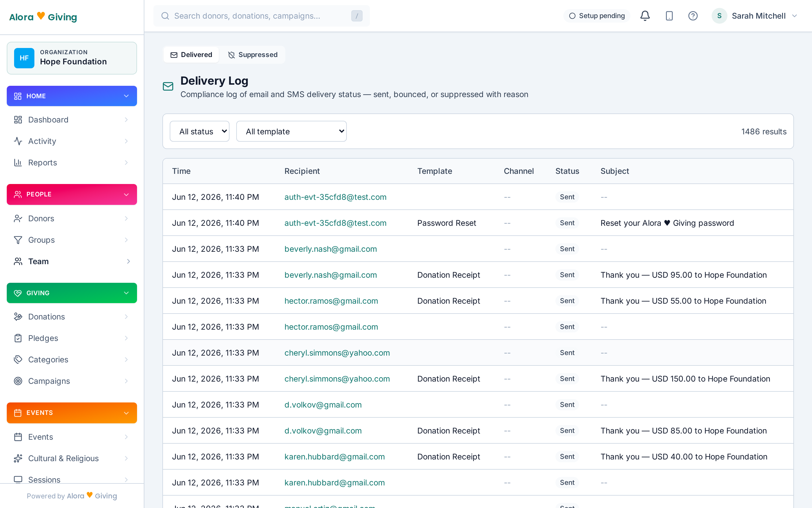Open cheryl.simmons@yahoo.com on the USD 150.00 row
The image size is (812, 508).
337,379
